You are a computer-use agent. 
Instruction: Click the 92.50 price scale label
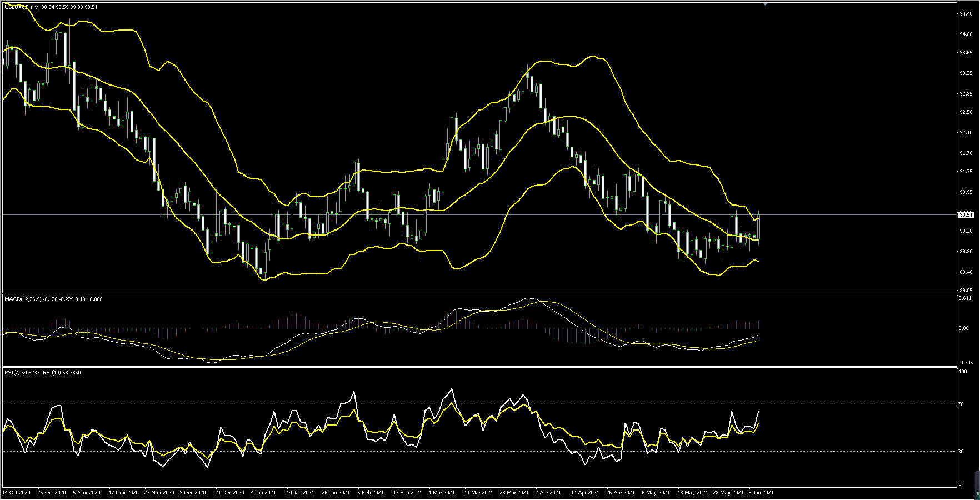[x=966, y=112]
